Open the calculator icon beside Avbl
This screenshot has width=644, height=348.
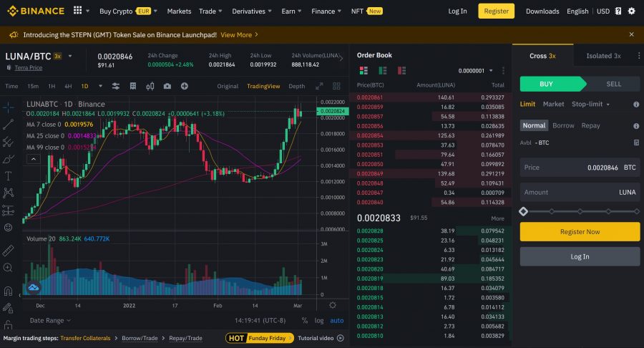[x=636, y=142]
